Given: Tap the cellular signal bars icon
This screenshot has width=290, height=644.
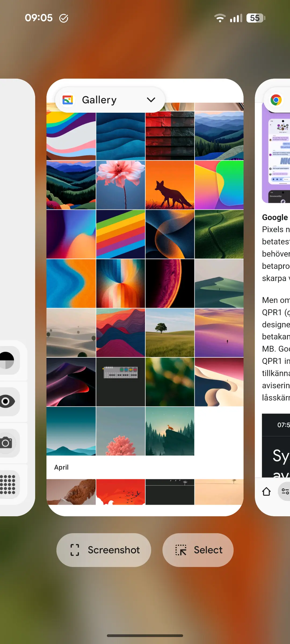Looking at the screenshot, I should point(236,18).
